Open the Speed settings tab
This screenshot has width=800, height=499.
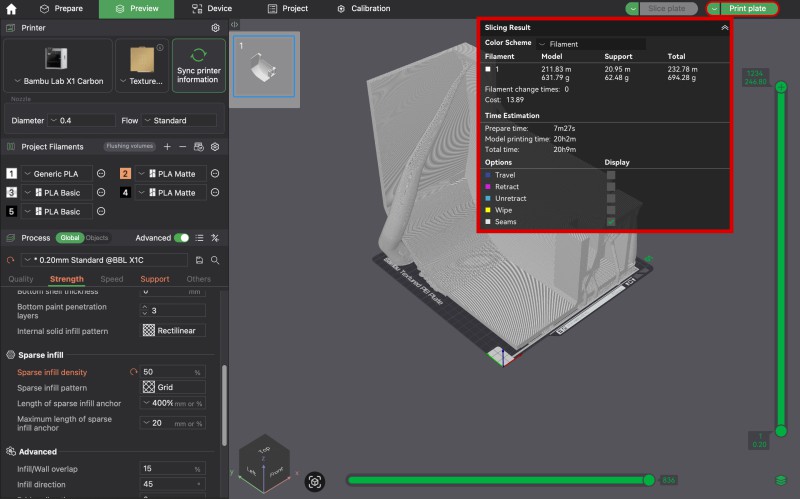[x=112, y=279]
